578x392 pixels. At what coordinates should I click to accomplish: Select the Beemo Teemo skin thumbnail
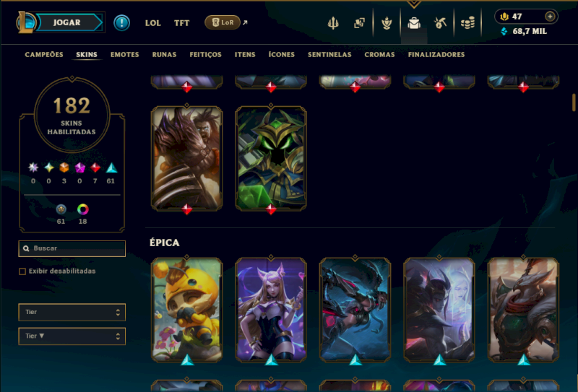(187, 310)
